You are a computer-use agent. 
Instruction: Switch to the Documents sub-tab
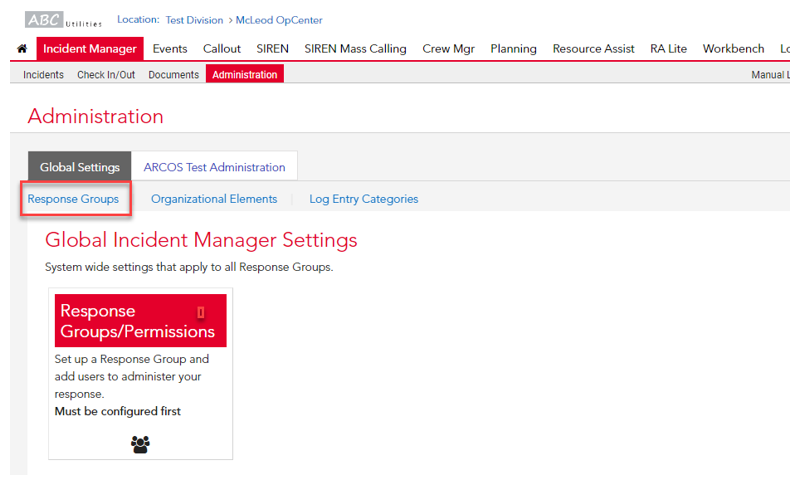coord(173,75)
